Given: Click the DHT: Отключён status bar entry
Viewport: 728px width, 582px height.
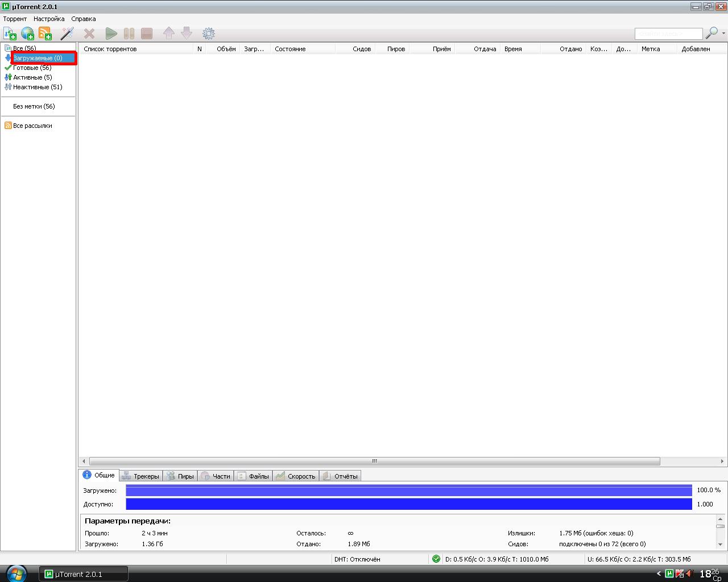Looking at the screenshot, I should click(357, 559).
